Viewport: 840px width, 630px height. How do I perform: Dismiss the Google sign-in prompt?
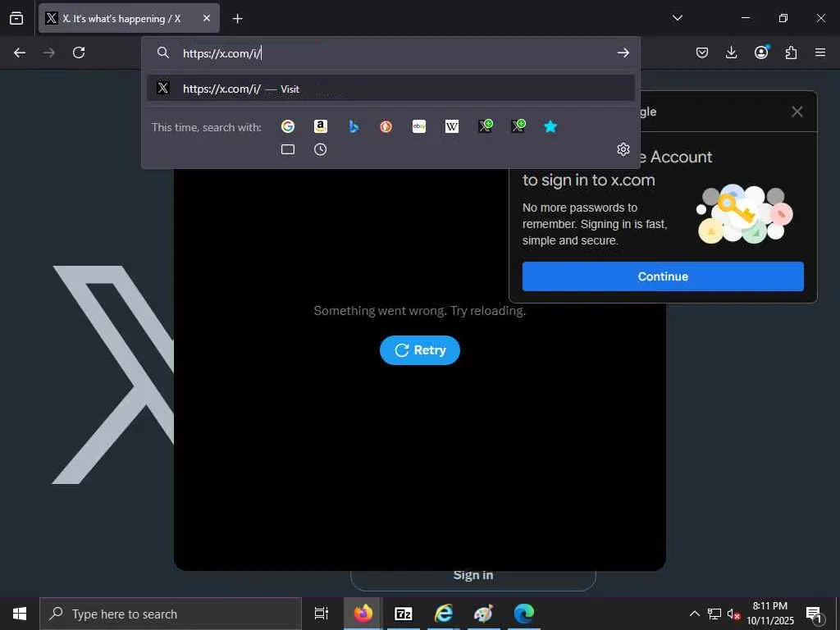(797, 112)
